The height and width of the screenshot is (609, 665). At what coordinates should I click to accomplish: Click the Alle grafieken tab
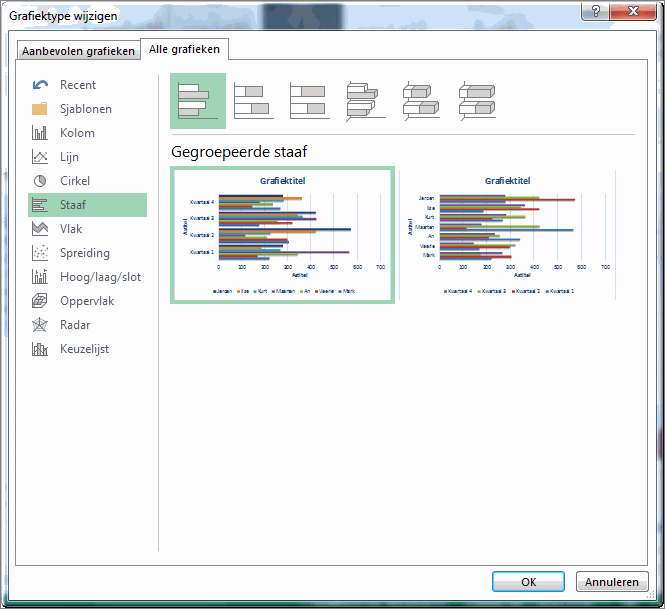(185, 48)
